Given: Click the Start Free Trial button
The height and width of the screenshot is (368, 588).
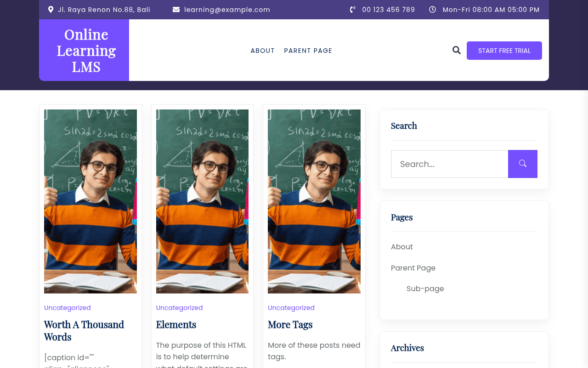Looking at the screenshot, I should pyautogui.click(x=504, y=51).
